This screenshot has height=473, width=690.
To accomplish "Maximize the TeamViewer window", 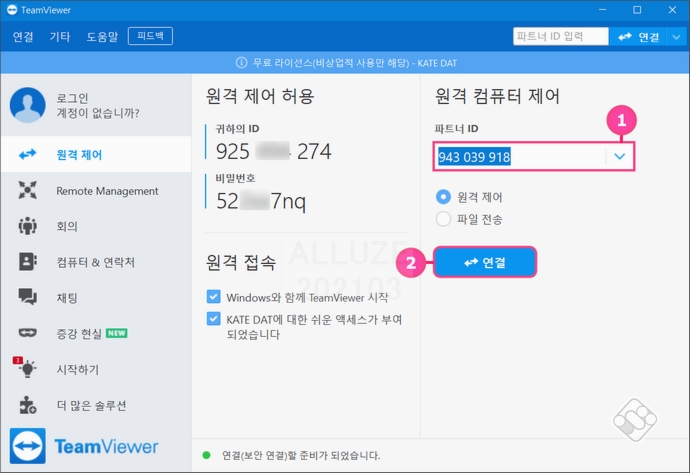I will tap(637, 10).
